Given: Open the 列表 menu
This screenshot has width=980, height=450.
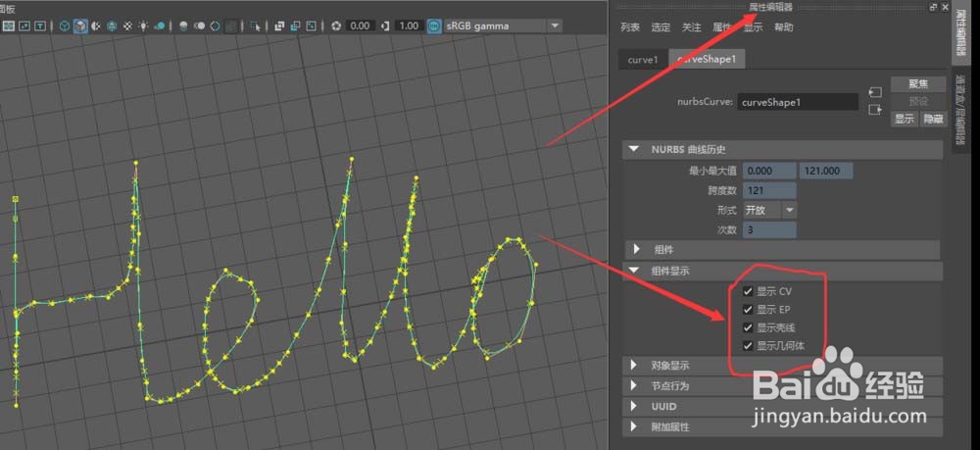Looking at the screenshot, I should [x=630, y=27].
